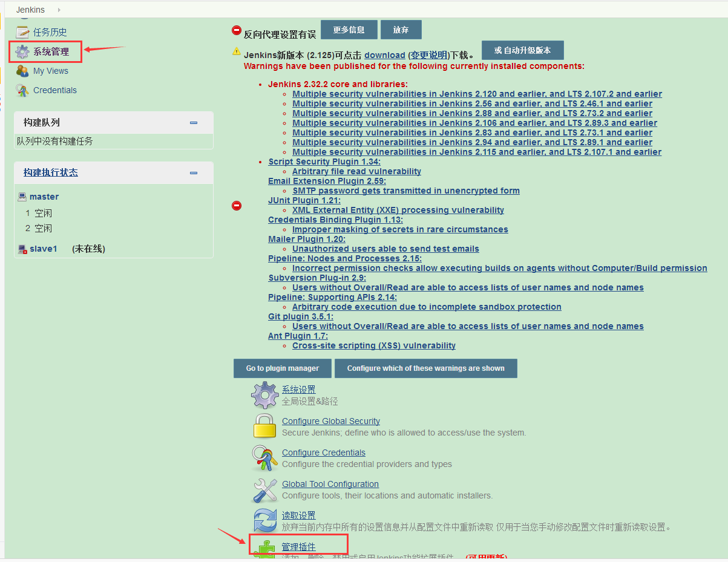The width and height of the screenshot is (728, 562).
Task: Click the Credentials keys icon
Action: pyautogui.click(x=22, y=90)
